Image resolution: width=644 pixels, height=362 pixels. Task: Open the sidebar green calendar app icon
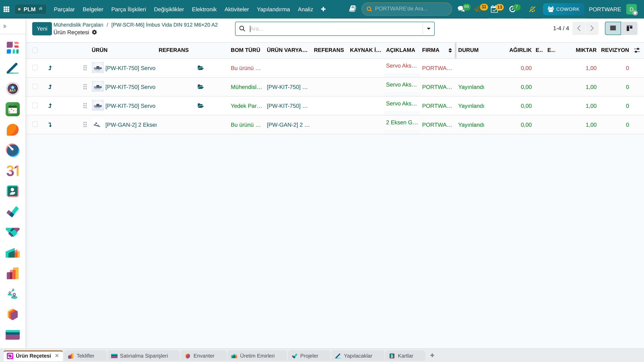(x=12, y=109)
